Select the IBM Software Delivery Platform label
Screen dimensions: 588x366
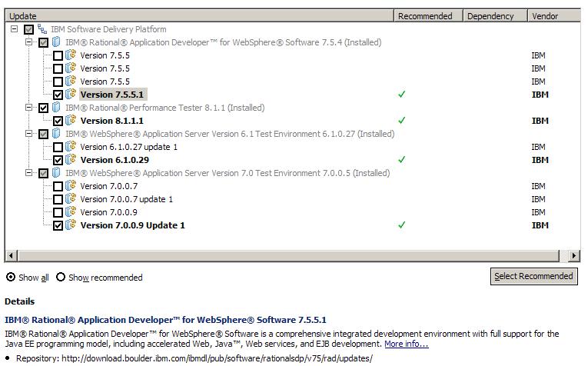click(x=108, y=29)
